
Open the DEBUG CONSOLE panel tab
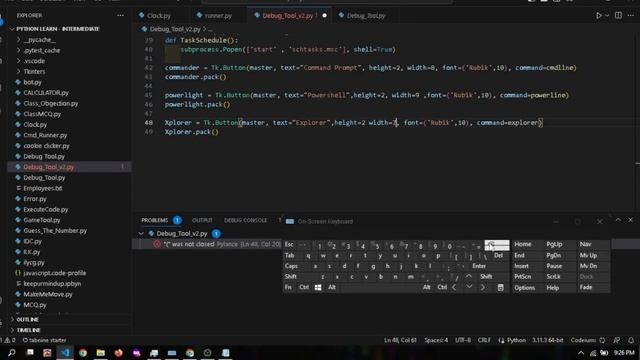[x=245, y=220]
